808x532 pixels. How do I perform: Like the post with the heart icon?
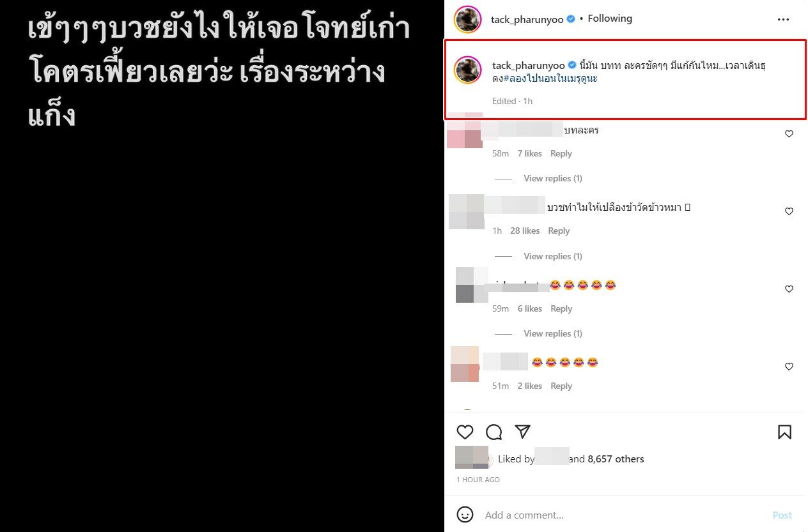click(x=465, y=432)
